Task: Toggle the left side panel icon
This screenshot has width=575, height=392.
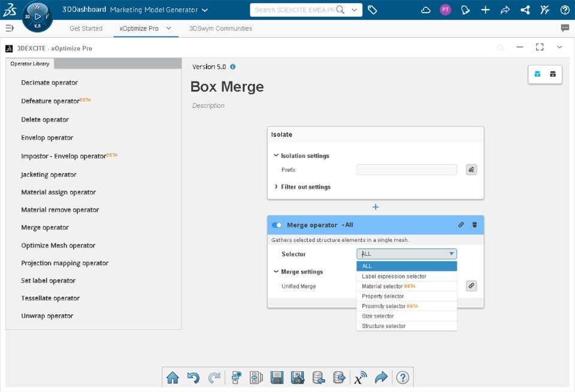Action: [10, 28]
